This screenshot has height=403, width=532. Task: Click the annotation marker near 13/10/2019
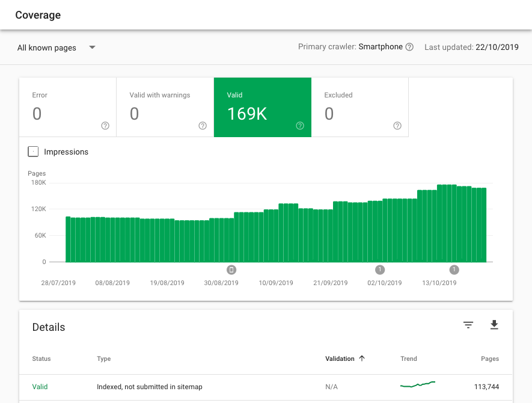[x=455, y=269]
